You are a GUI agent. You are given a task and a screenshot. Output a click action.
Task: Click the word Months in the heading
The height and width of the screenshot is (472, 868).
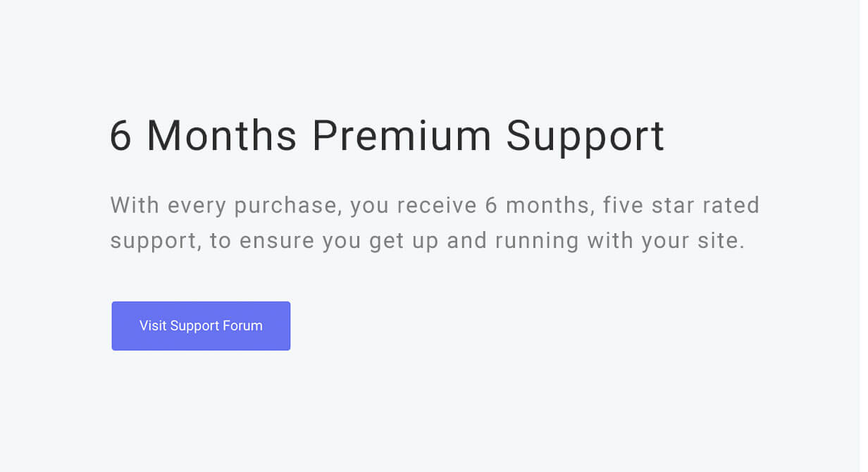click(x=222, y=135)
